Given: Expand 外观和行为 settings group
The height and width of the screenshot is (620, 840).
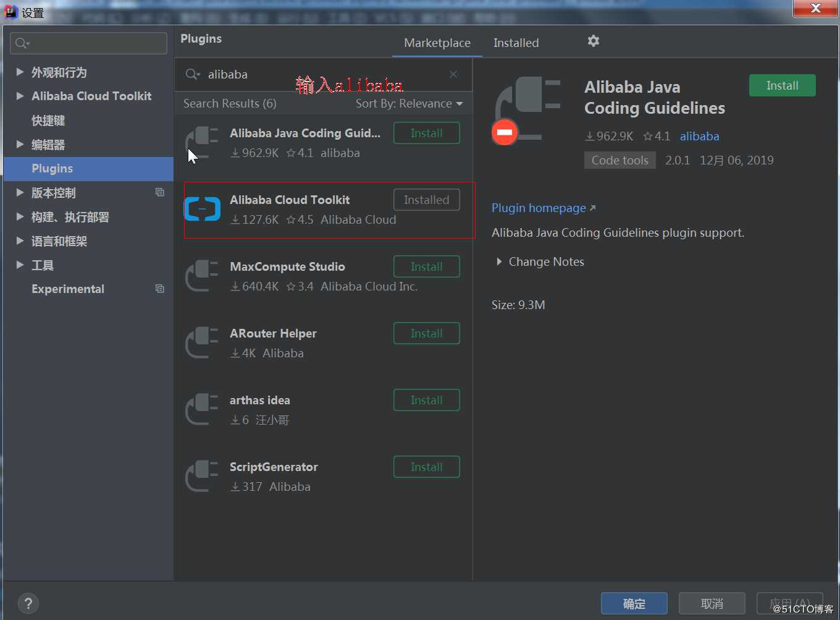Looking at the screenshot, I should 20,72.
